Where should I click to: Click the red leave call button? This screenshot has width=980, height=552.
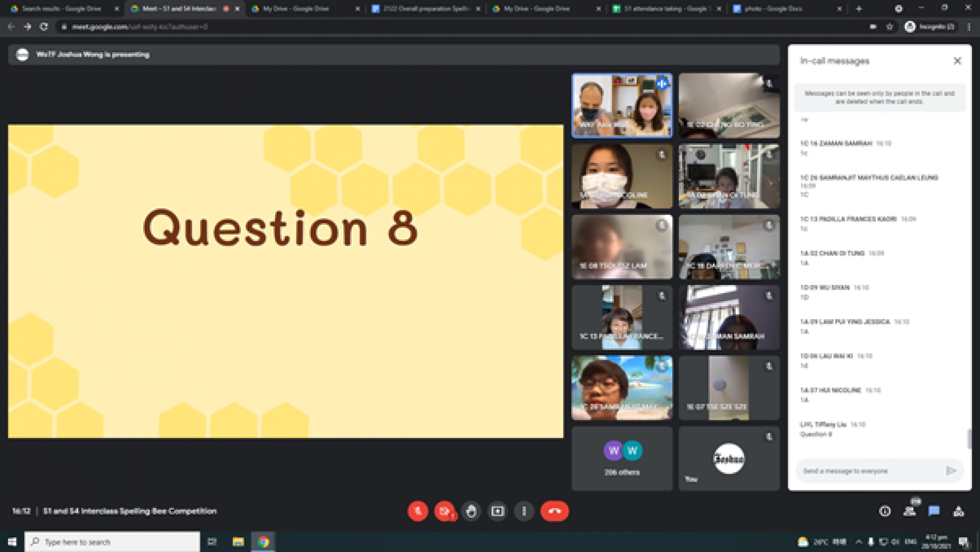554,511
